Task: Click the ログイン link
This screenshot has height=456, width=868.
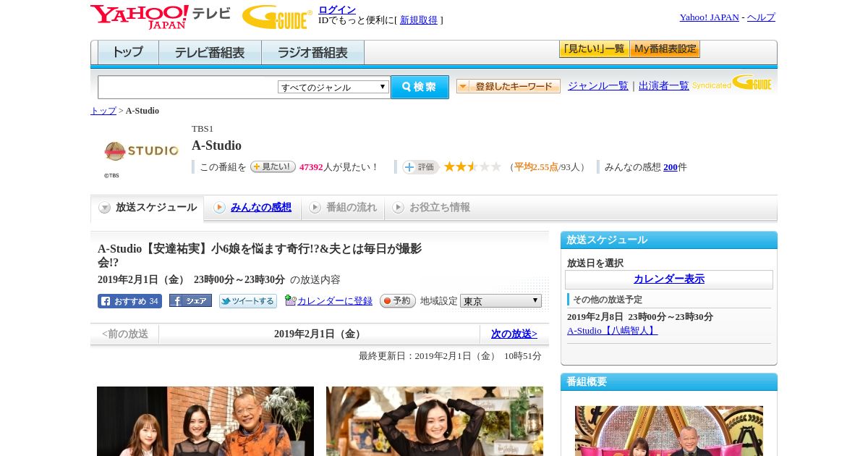Action: tap(337, 9)
